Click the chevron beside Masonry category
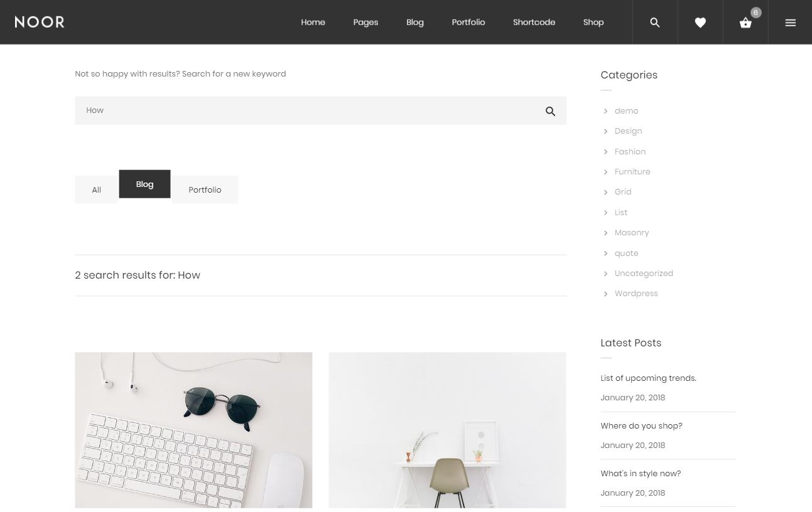Viewport: 812px width, 512px height. point(605,233)
